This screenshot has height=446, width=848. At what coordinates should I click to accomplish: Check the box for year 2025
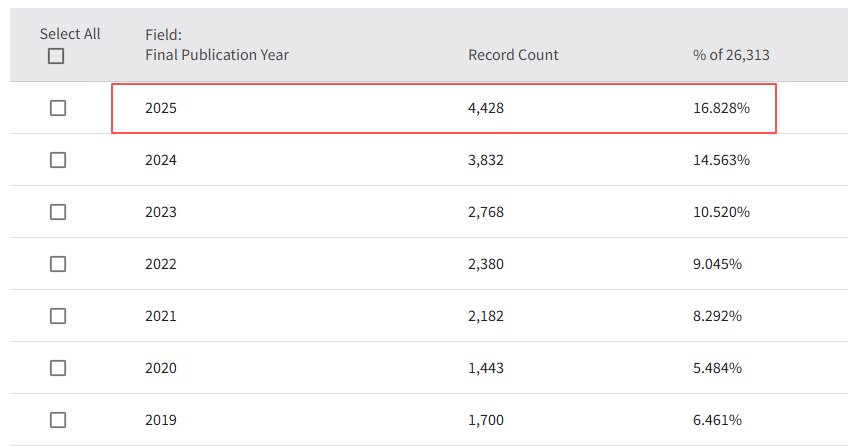pyautogui.click(x=58, y=108)
